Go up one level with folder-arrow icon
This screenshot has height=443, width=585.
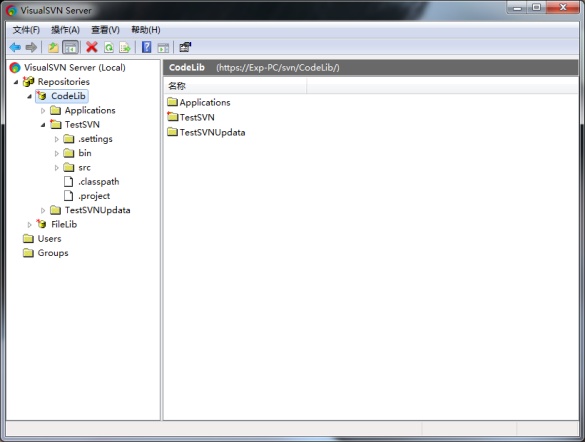tap(53, 47)
